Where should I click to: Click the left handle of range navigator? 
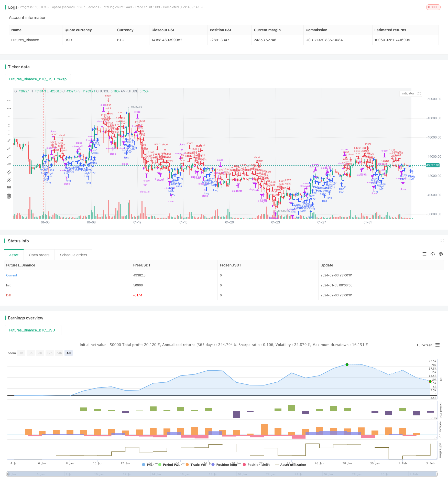click(x=7, y=474)
